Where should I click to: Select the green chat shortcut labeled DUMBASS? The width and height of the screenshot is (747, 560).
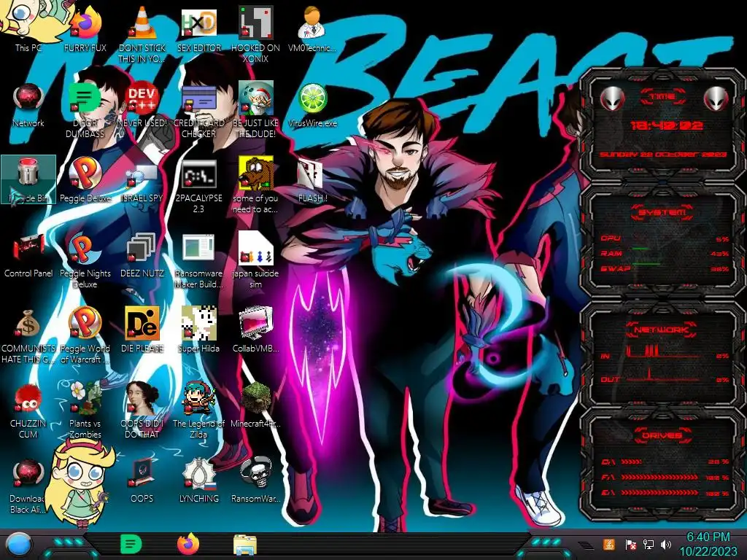tap(85, 111)
